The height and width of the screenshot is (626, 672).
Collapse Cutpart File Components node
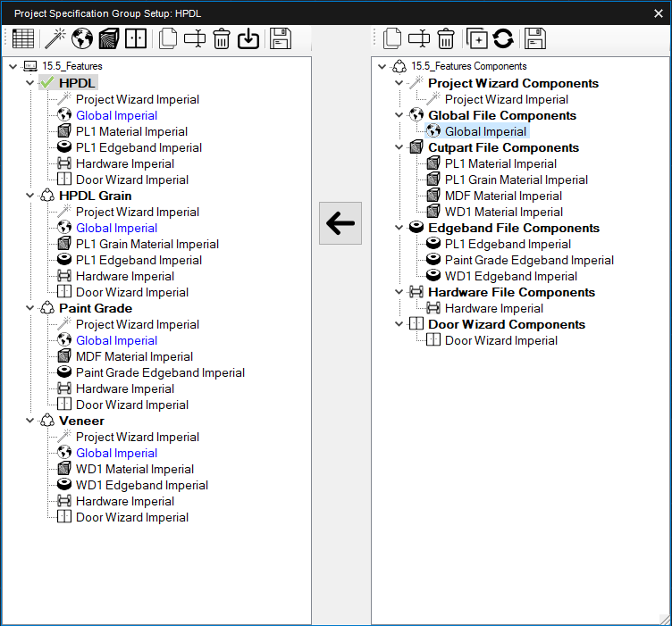(399, 146)
